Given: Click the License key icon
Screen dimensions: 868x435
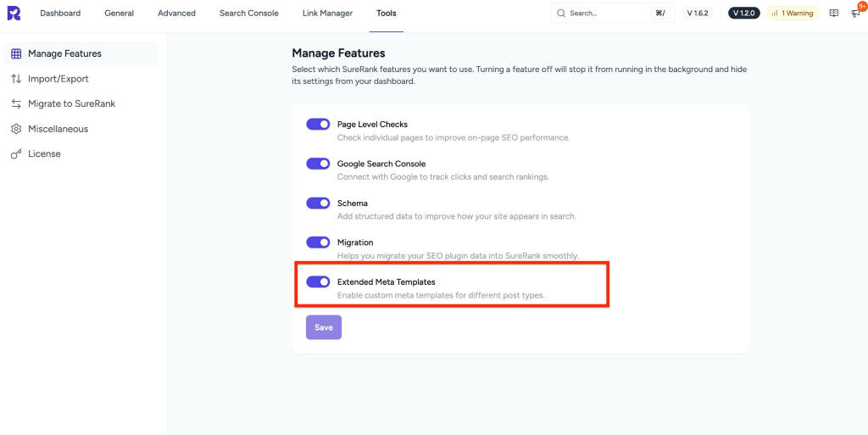Looking at the screenshot, I should point(16,153).
